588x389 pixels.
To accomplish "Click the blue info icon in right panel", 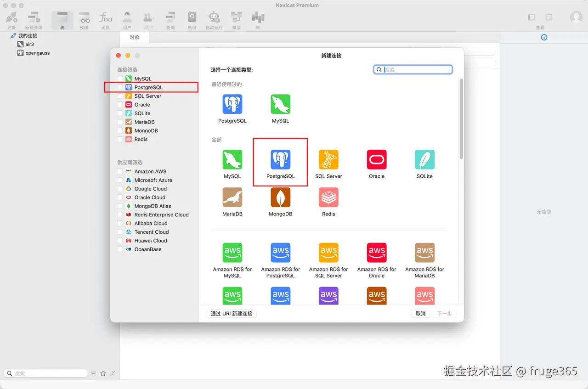I will pyautogui.click(x=544, y=38).
